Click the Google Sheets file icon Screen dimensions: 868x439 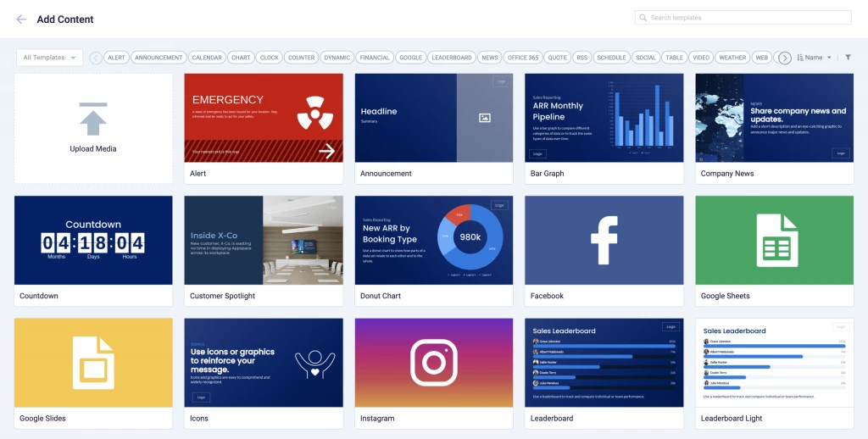[777, 240]
